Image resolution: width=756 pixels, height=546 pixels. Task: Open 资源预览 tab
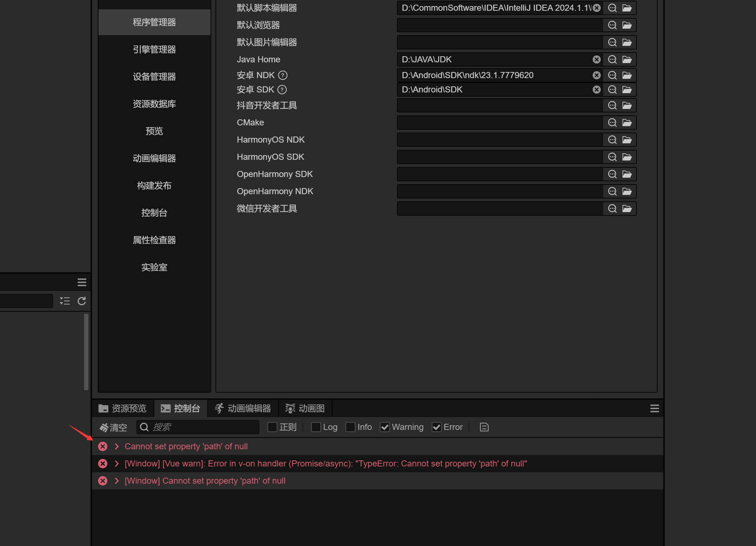(x=123, y=408)
